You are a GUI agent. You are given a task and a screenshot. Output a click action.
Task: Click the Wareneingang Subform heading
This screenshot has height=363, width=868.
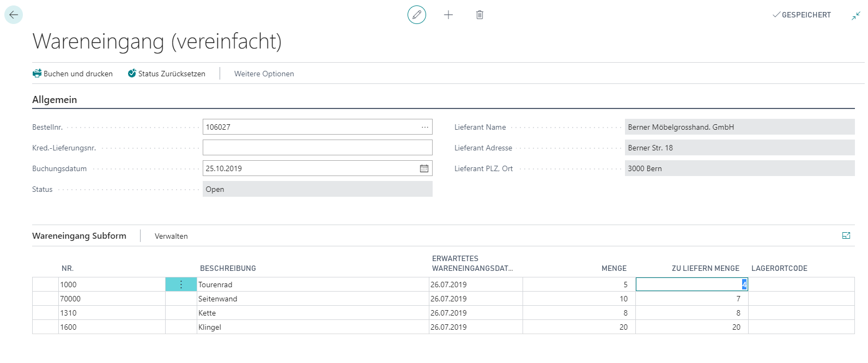79,236
